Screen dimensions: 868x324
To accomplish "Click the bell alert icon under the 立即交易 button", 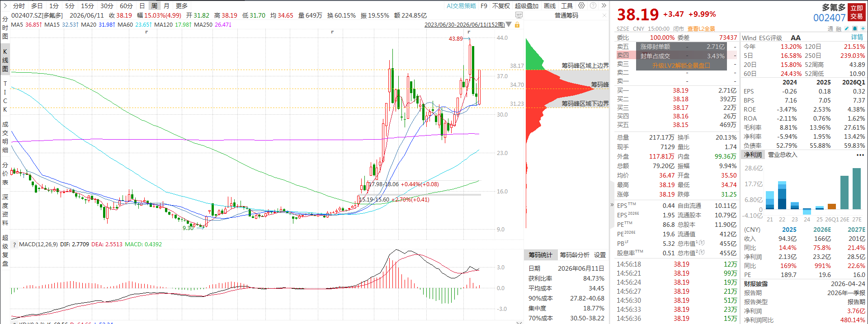I will point(855,28).
